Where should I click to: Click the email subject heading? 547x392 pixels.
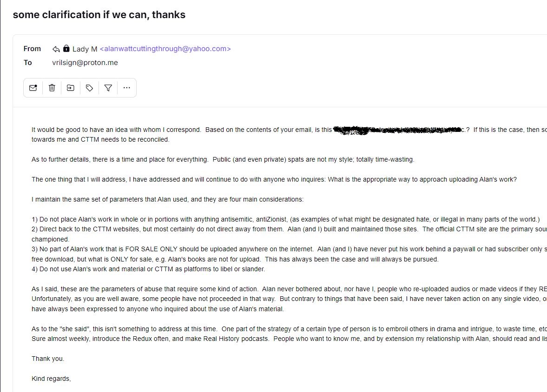click(99, 15)
